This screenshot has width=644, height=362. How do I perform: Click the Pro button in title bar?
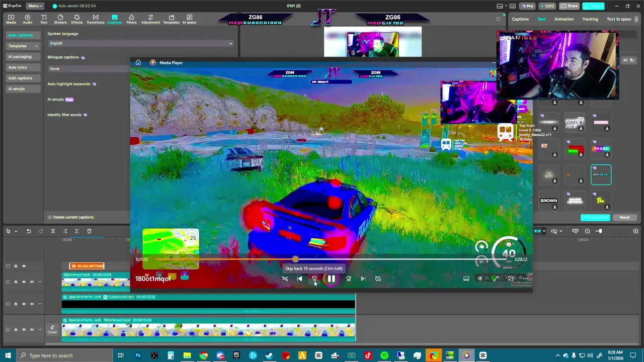527,6
